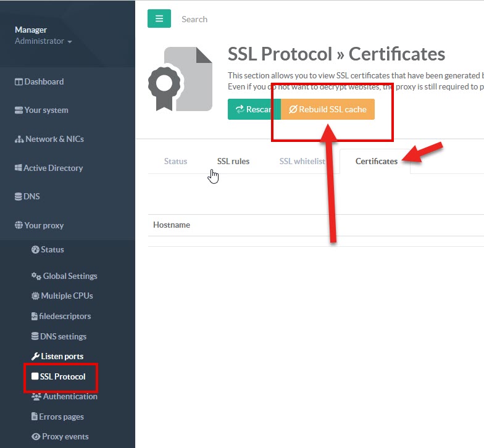The image size is (484, 448).
Task: Click the Rebuild SSL cache button
Action: tap(328, 109)
